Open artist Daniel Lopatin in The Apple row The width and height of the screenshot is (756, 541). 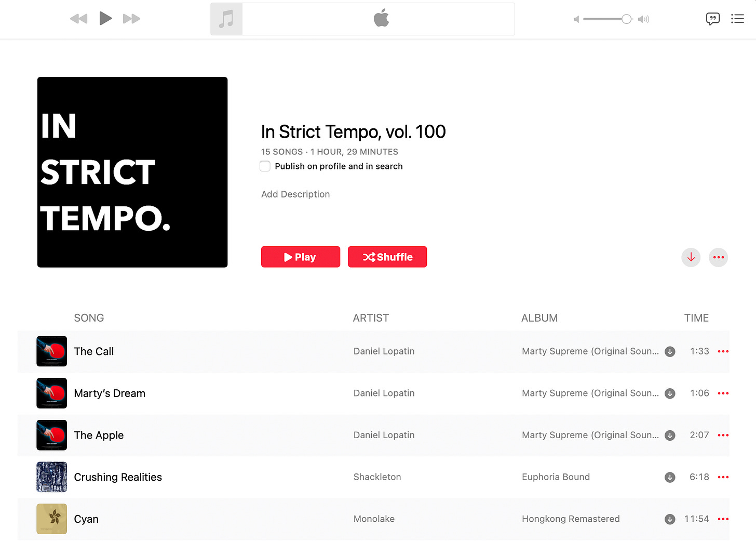pyautogui.click(x=384, y=435)
